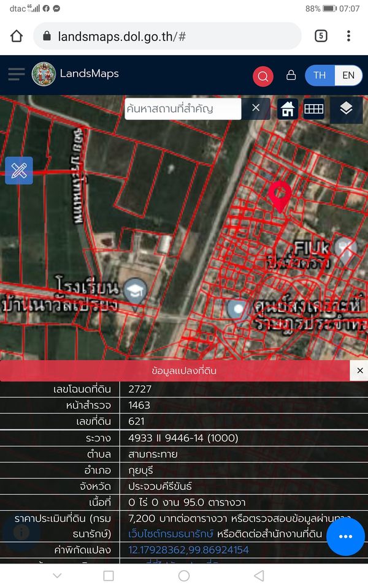Click the faint info circle icon at bottom left

point(21,532)
